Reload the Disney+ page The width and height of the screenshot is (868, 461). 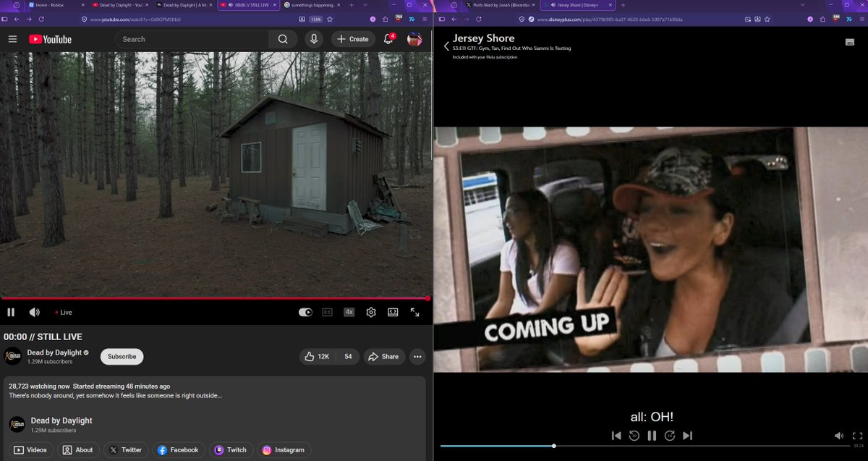(478, 19)
